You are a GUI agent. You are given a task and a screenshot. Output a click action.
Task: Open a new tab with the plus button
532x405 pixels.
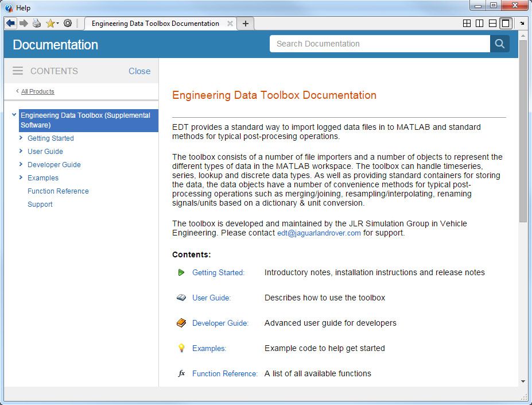coord(245,24)
